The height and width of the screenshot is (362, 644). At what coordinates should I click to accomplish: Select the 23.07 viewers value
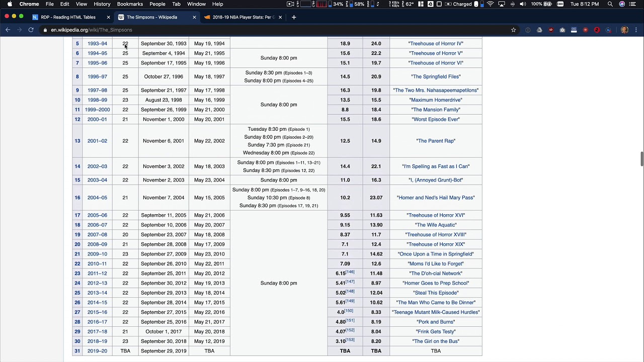tap(376, 198)
